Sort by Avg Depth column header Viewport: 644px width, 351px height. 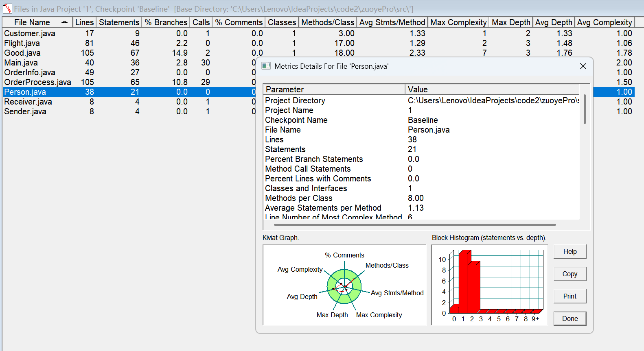click(x=554, y=22)
